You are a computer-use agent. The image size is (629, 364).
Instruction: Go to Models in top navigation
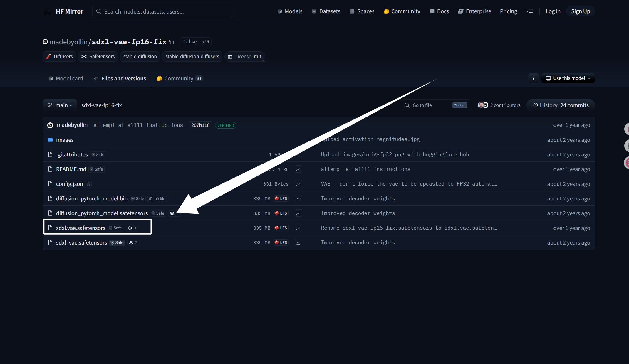[290, 11]
